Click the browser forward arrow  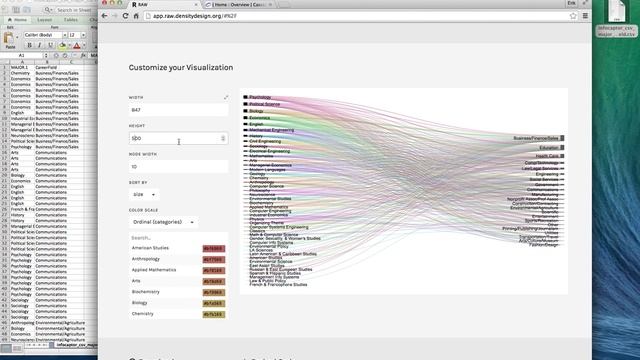115,16
